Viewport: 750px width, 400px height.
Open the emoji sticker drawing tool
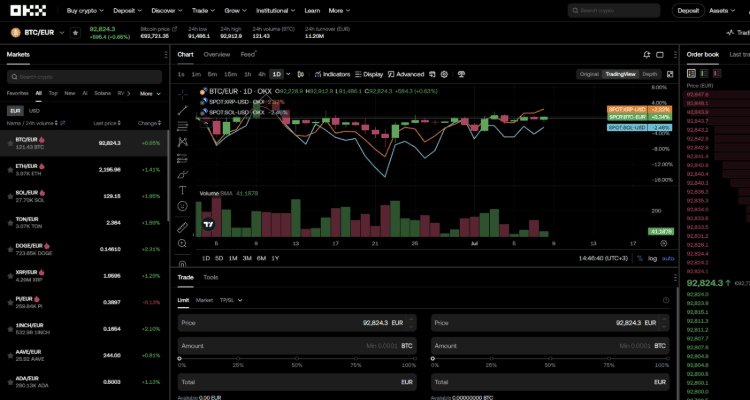pos(183,207)
